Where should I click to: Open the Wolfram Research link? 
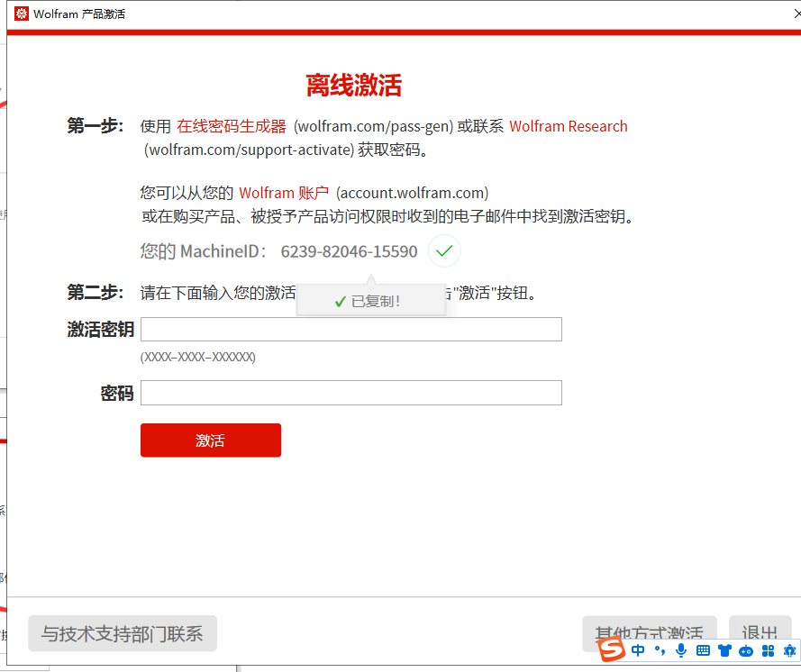tap(569, 126)
